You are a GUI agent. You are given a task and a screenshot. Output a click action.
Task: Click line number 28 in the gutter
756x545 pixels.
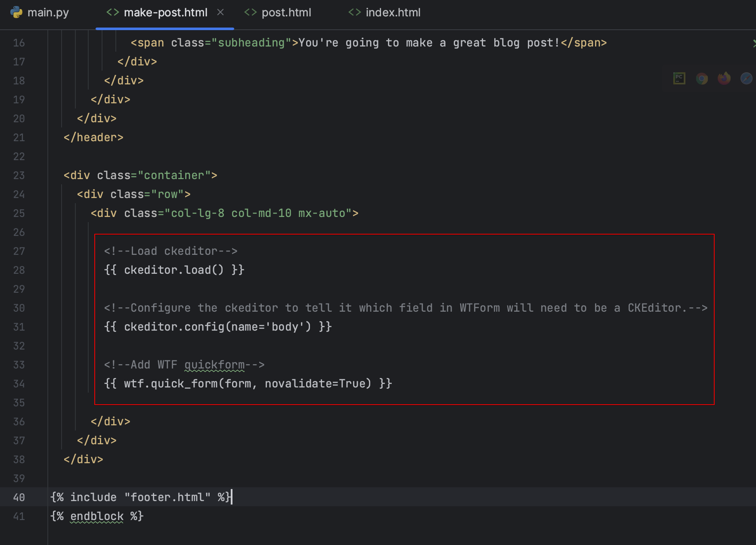19,270
